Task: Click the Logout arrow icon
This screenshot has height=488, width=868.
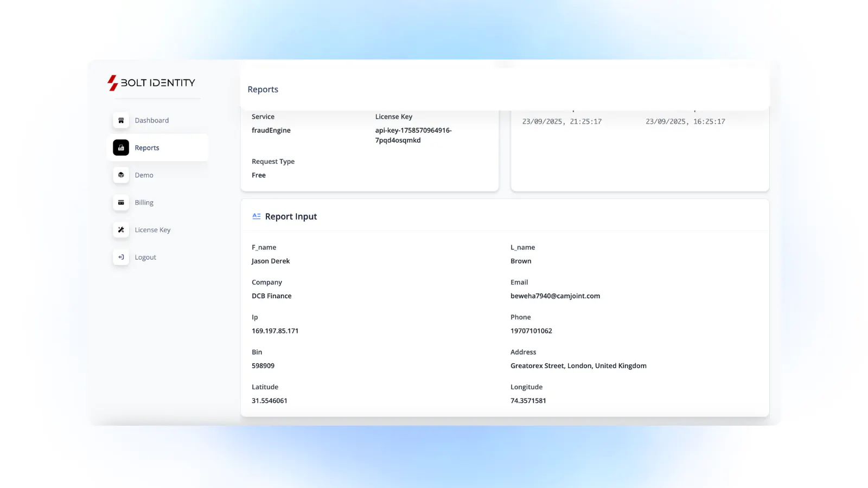Action: point(121,257)
